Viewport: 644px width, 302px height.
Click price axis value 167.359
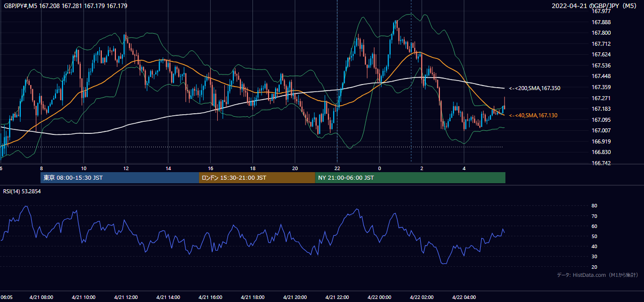tap(601, 87)
